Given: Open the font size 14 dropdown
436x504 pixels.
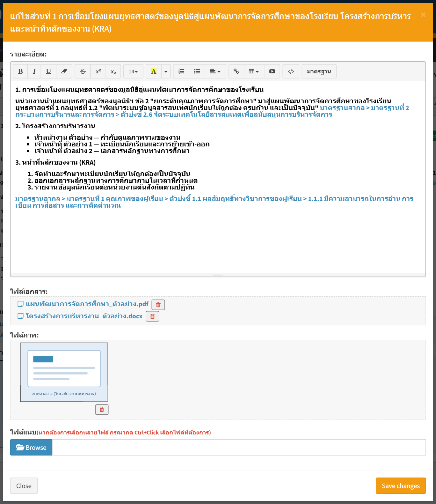Looking at the screenshot, I should coord(133,71).
